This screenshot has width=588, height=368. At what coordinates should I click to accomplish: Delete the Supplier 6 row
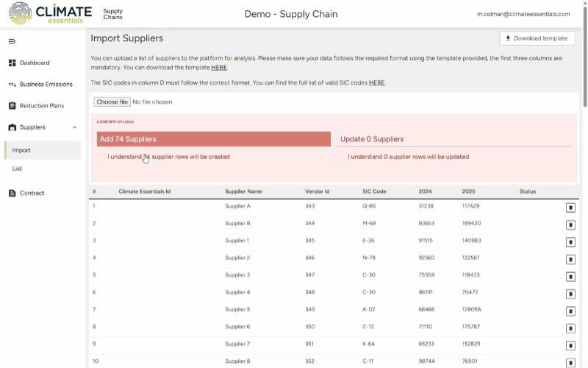click(x=570, y=328)
